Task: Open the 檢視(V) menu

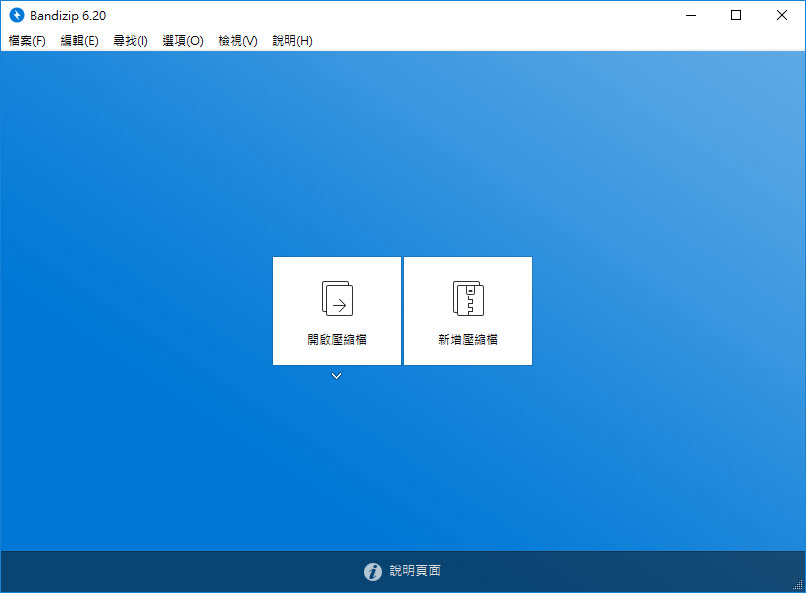Action: 238,41
